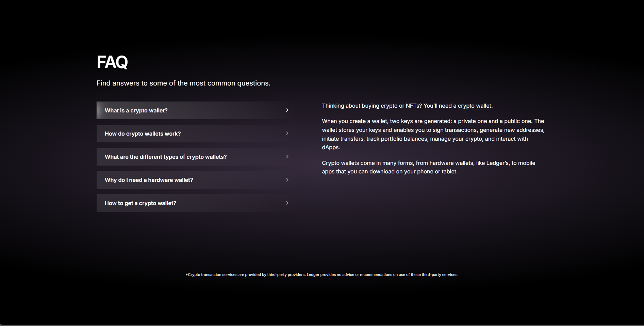Image resolution: width=644 pixels, height=326 pixels.
Task: Expand the different types of crypto wallets chevron
Action: point(287,157)
